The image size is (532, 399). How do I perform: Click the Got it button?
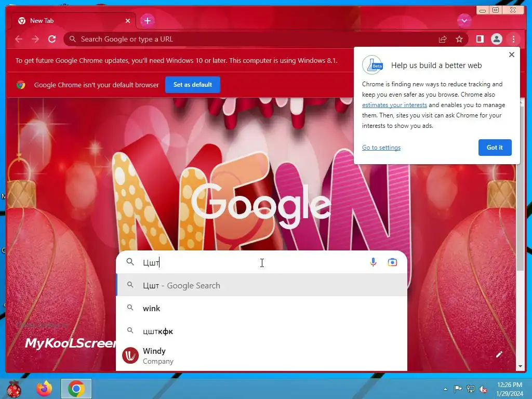click(x=495, y=147)
